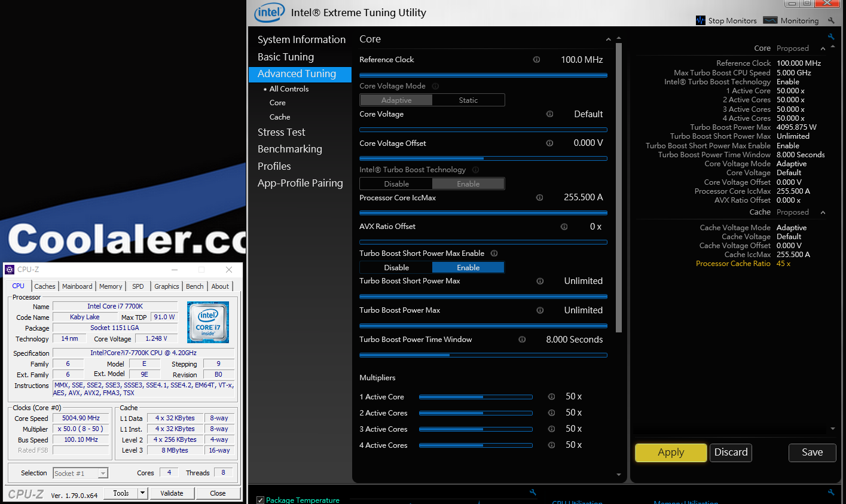Image resolution: width=846 pixels, height=504 pixels.
Task: Click scroll down arrow in proposed panel
Action: pos(833,429)
